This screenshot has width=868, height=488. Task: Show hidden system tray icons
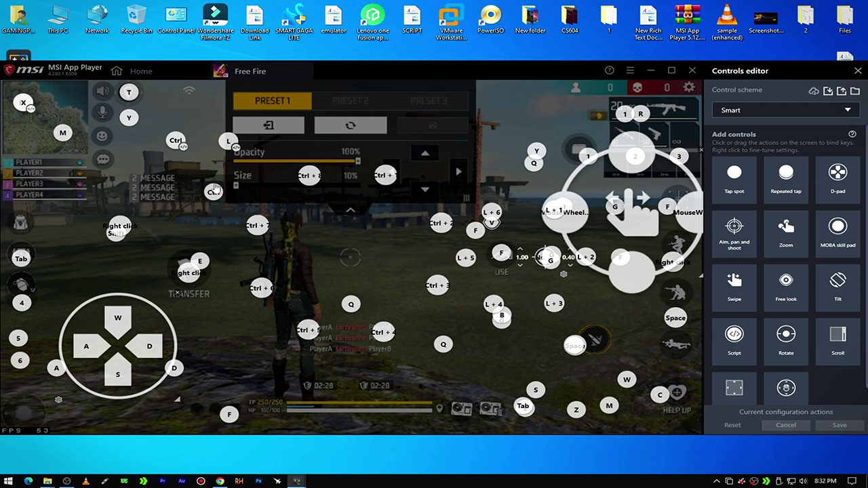click(x=717, y=481)
